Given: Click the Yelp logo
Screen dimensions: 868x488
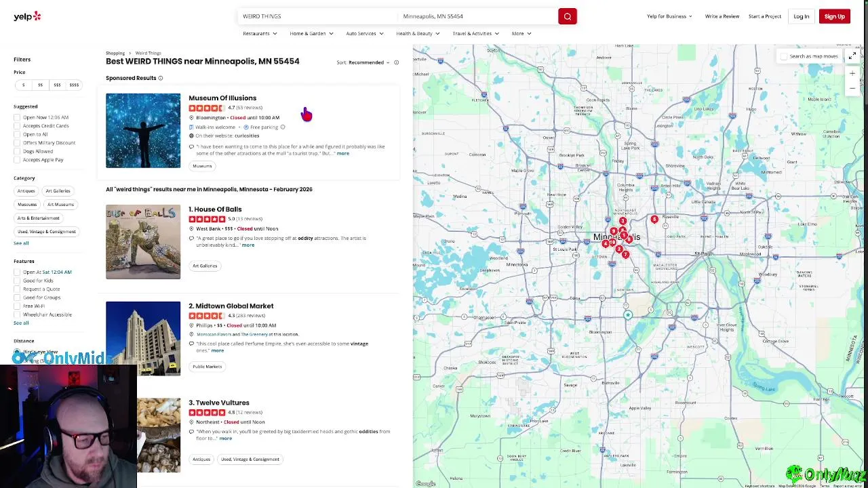Looking at the screenshot, I should (27, 16).
